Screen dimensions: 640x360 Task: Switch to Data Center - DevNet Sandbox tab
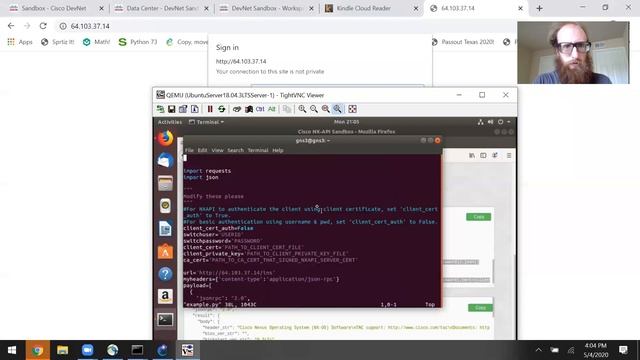pyautogui.click(x=162, y=8)
